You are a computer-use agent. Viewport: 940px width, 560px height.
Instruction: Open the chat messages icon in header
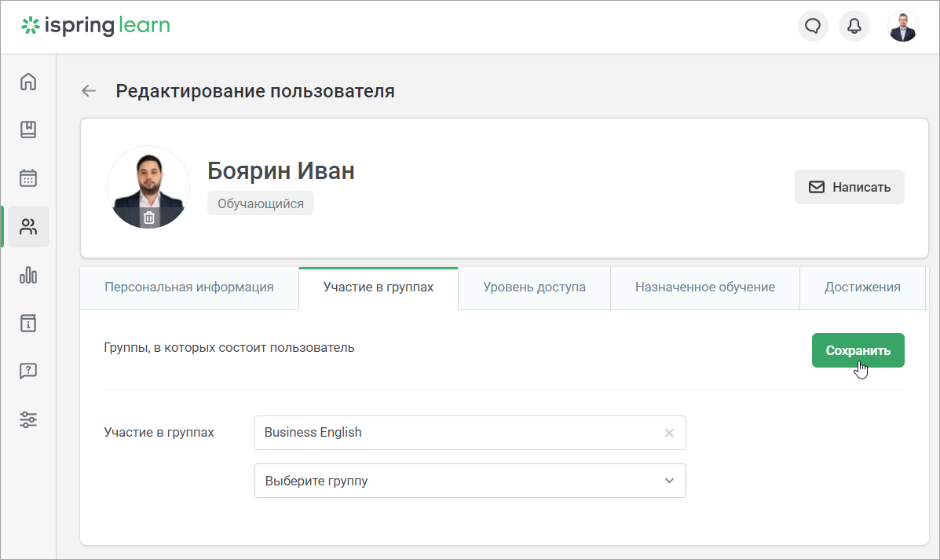point(813,26)
